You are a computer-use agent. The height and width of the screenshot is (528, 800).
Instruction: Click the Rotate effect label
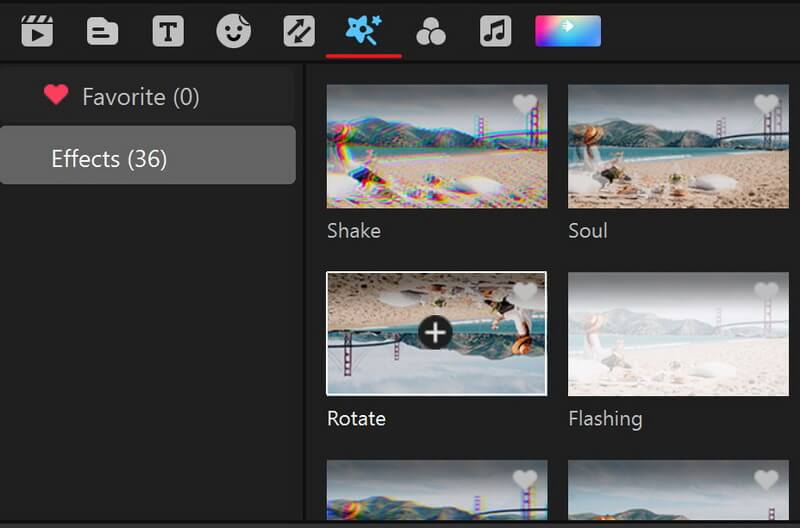click(x=357, y=418)
